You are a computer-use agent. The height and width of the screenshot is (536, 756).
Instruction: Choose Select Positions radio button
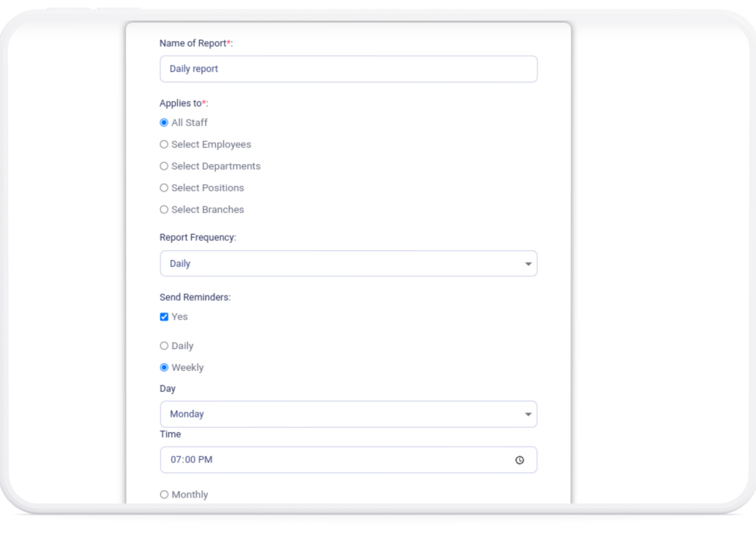click(164, 188)
